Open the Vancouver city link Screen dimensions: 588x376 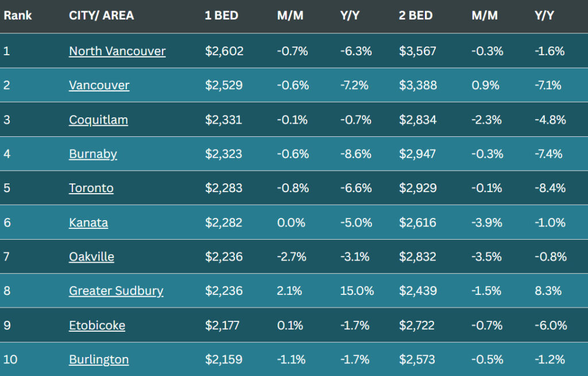99,85
